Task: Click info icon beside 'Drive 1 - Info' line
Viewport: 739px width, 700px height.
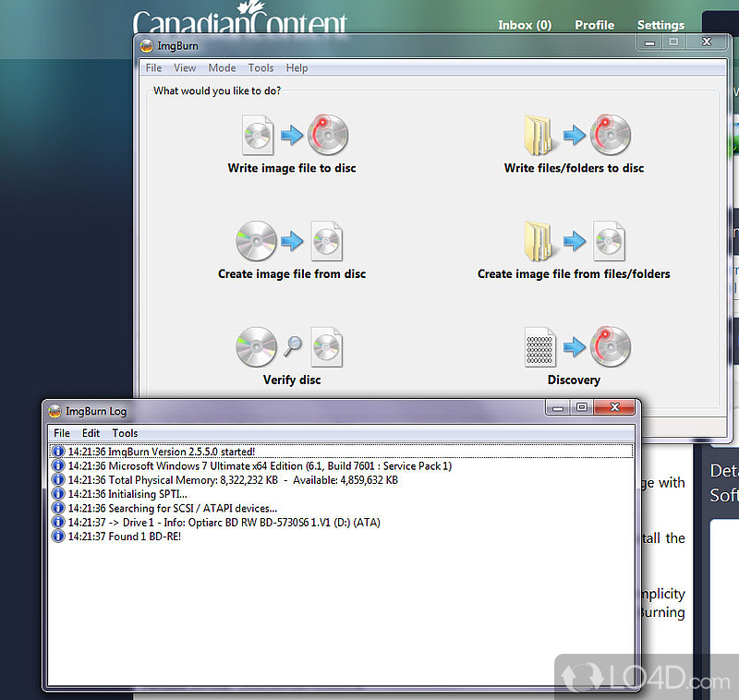Action: (58, 523)
